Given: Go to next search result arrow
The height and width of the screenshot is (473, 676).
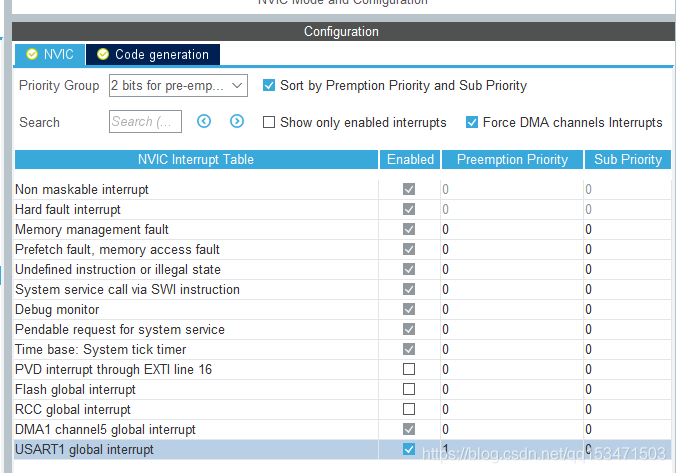Looking at the screenshot, I should (237, 122).
